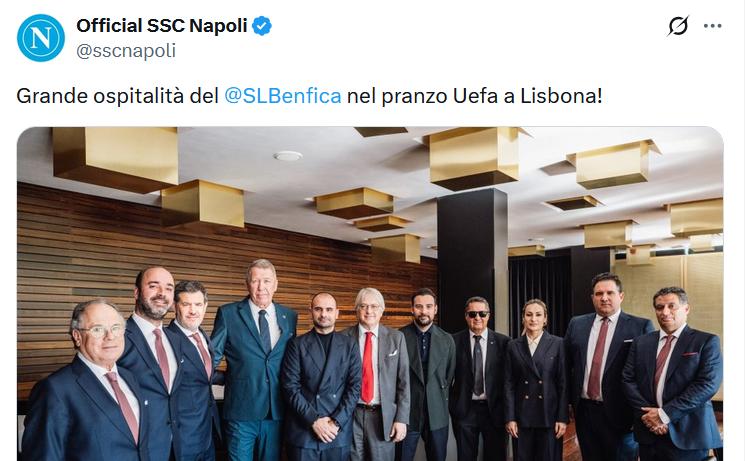Image resolution: width=747 pixels, height=461 pixels.
Task: Open the @sscnapoli handle link
Action: coord(126,50)
